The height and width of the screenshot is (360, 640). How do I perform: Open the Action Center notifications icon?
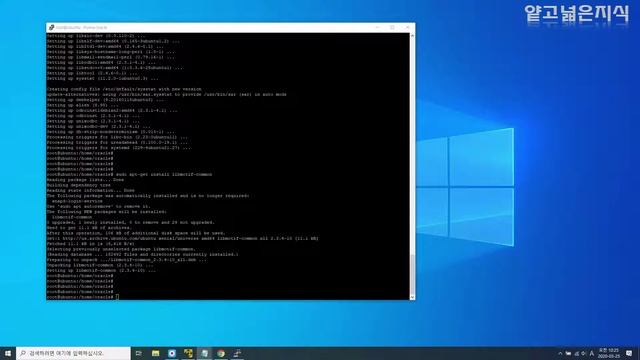click(629, 353)
